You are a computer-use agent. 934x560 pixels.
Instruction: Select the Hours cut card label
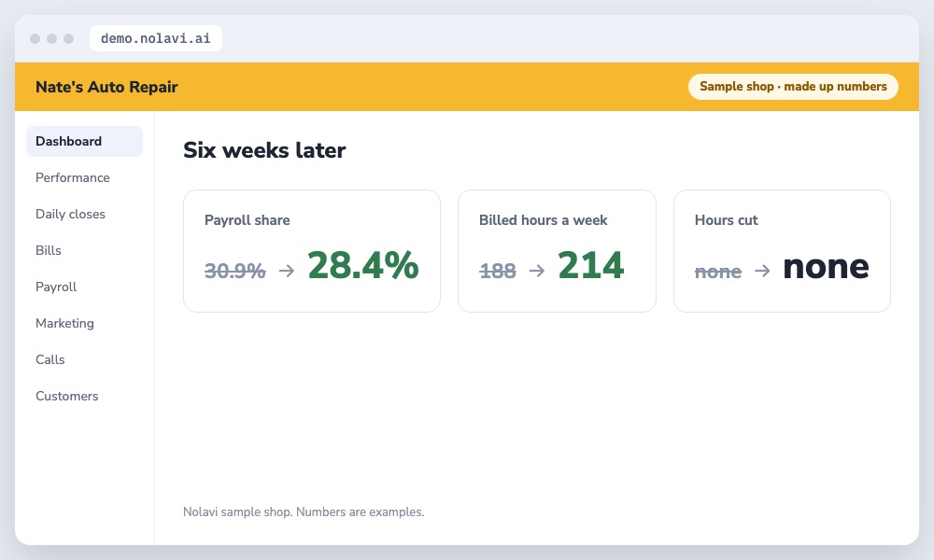[x=726, y=220]
